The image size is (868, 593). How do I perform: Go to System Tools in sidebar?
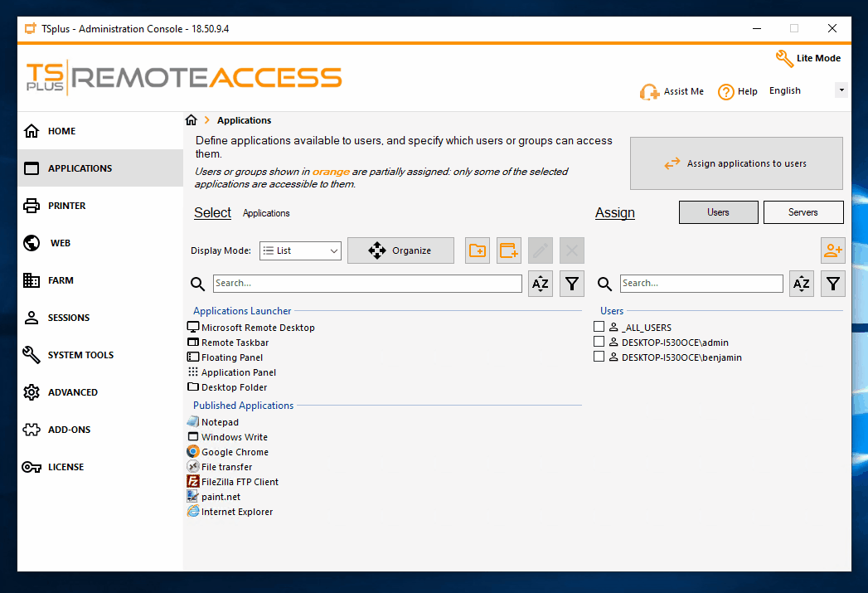(80, 355)
